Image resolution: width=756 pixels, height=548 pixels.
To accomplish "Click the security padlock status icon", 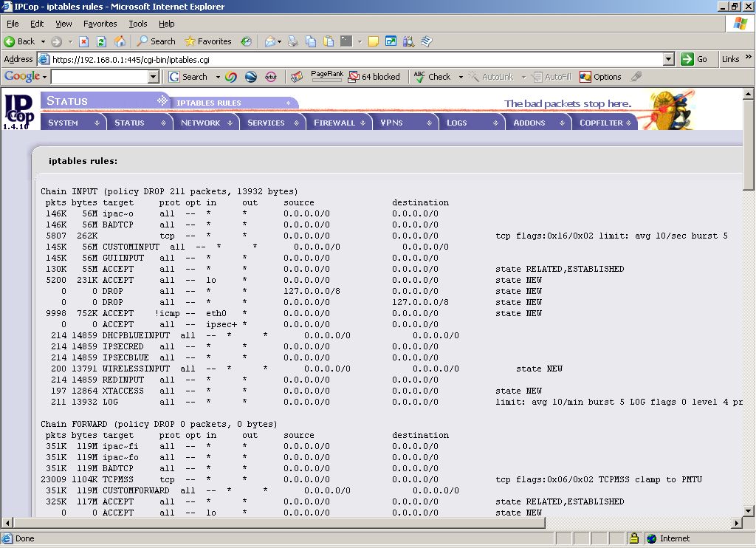I will tap(633, 538).
